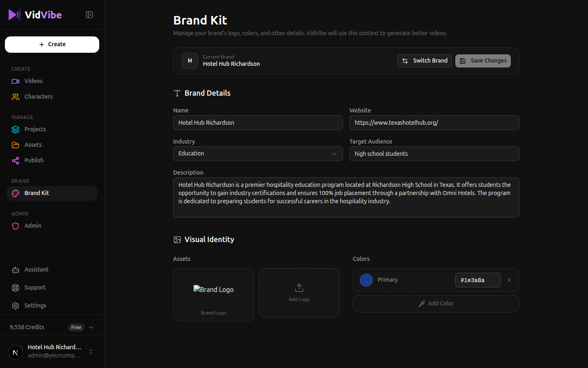Screen dimensions: 588x368
Task: Click the Videos camera icon
Action: pyautogui.click(x=16, y=81)
